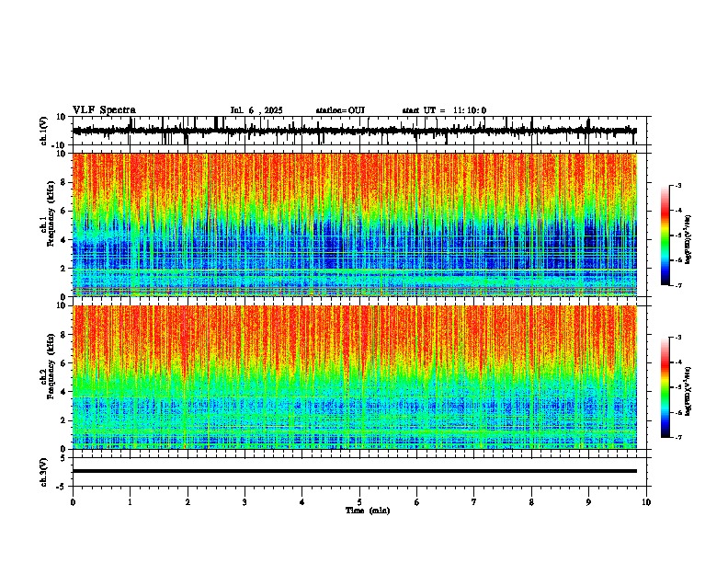The height and width of the screenshot is (563, 728).
Task: Click the "ch.1(V)" waveform axis label
Action: point(44,131)
